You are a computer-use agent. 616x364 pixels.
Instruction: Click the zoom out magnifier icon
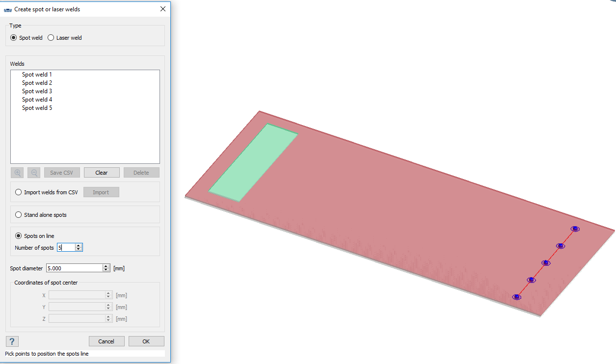34,173
